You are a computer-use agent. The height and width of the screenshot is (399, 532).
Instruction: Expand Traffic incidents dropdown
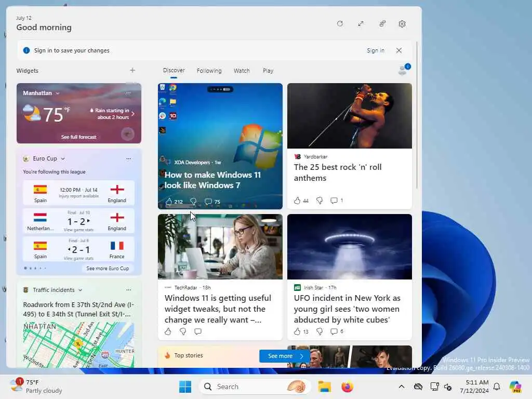tap(80, 290)
